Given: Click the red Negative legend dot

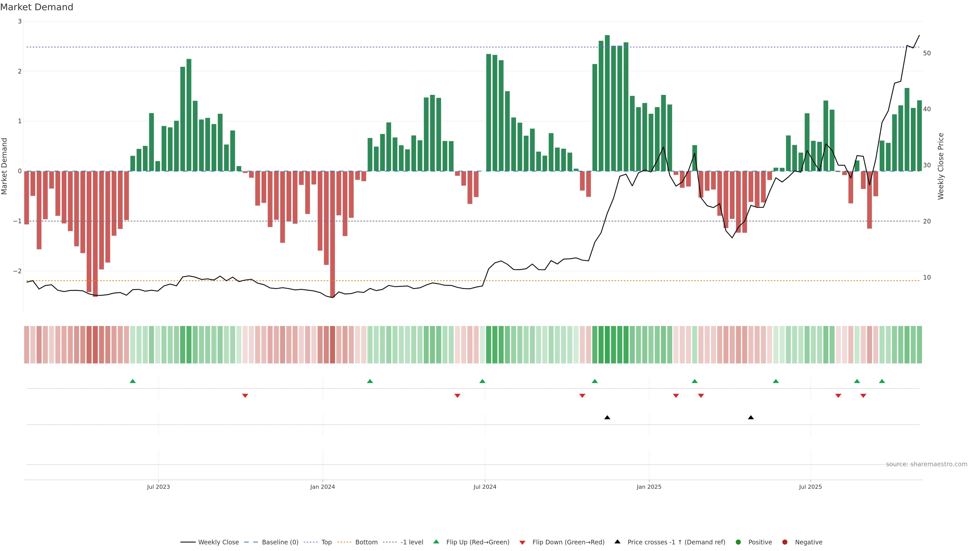Looking at the screenshot, I should [785, 542].
